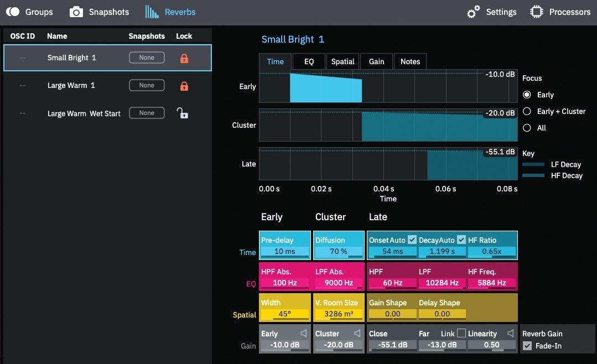Open the Settings gear icon
This screenshot has height=364, width=597.
pos(473,12)
